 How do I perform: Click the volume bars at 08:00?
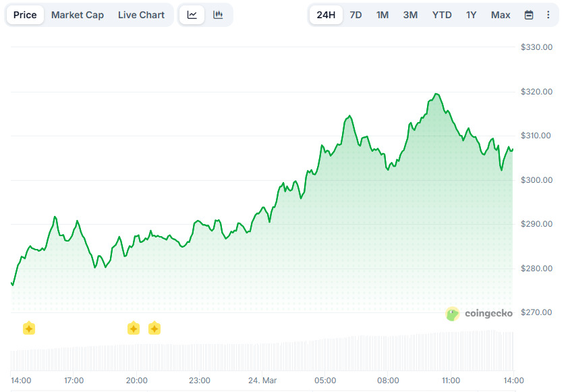click(x=388, y=351)
